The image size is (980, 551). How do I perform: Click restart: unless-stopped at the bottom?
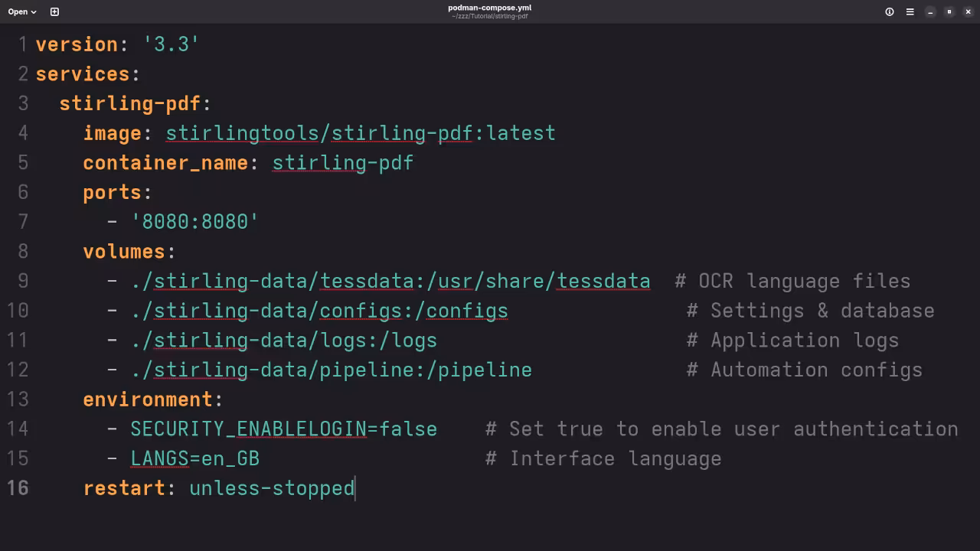click(x=219, y=487)
